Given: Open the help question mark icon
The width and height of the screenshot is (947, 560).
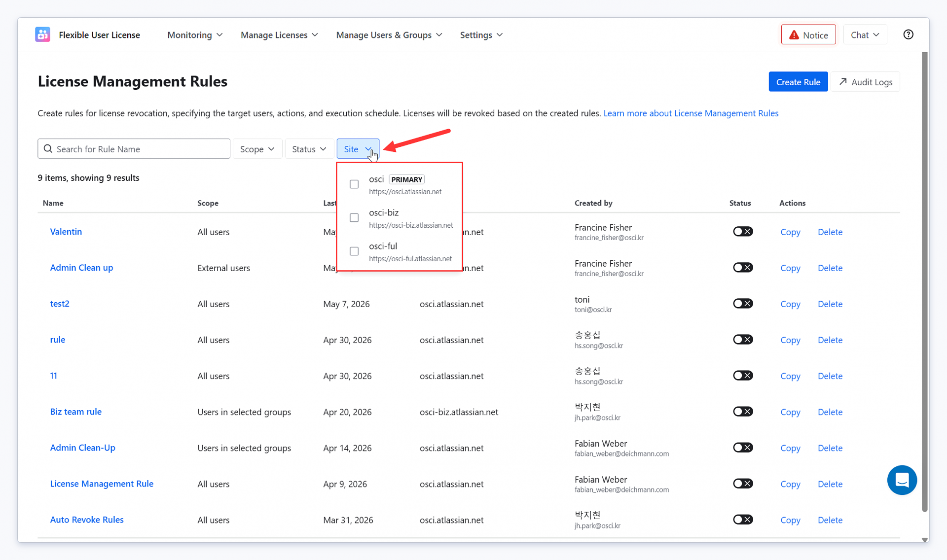Looking at the screenshot, I should 908,35.
